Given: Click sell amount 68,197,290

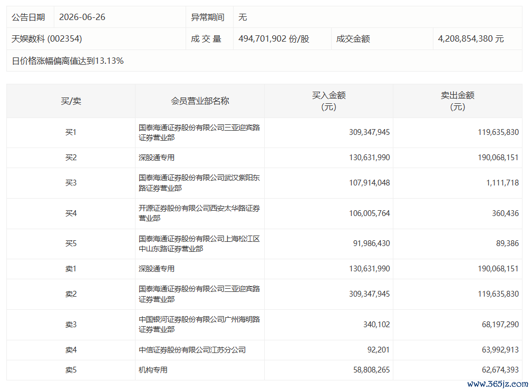Looking at the screenshot, I should coord(500,325).
